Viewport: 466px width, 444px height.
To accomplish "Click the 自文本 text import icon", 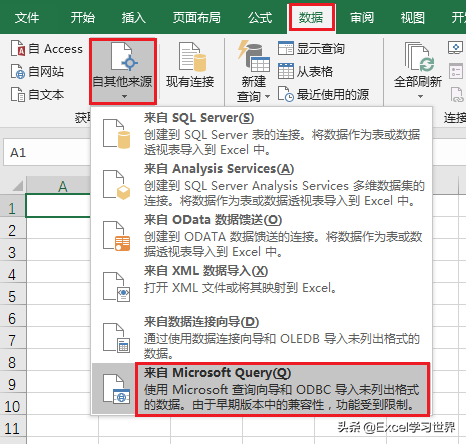I will 18,94.
